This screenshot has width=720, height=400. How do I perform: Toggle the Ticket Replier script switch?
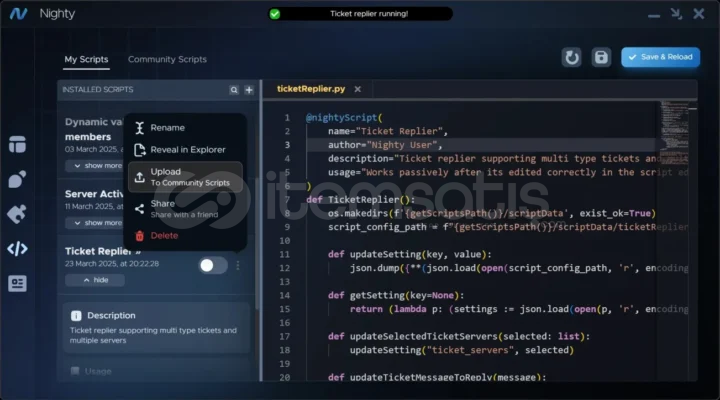213,265
